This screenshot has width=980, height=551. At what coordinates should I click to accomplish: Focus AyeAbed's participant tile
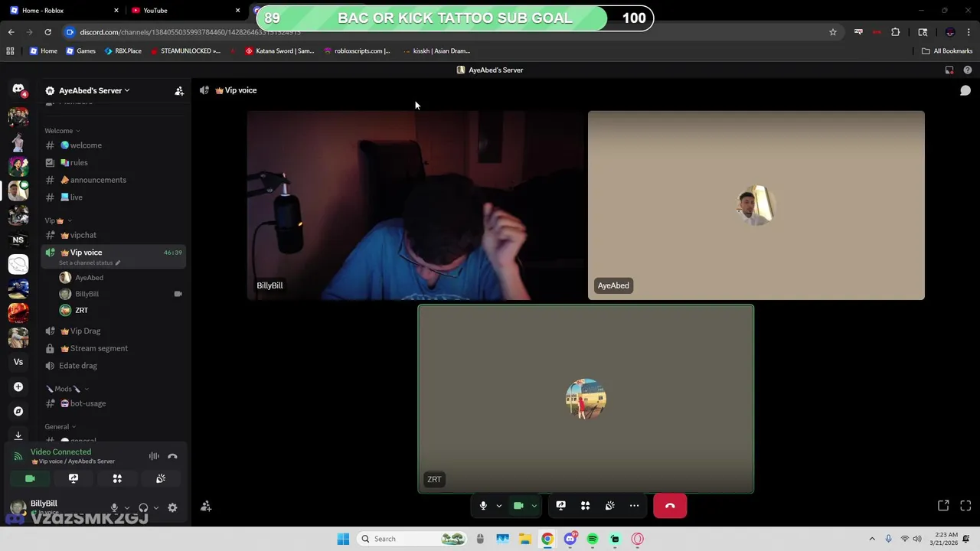tap(756, 205)
